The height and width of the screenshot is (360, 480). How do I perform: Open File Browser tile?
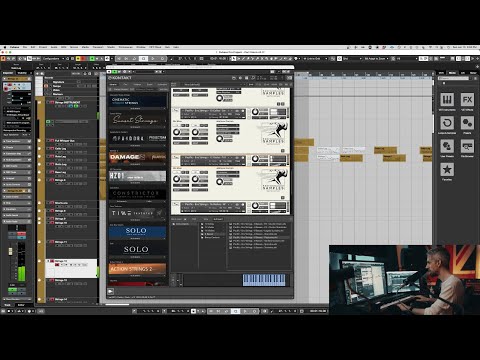[x=467, y=146]
